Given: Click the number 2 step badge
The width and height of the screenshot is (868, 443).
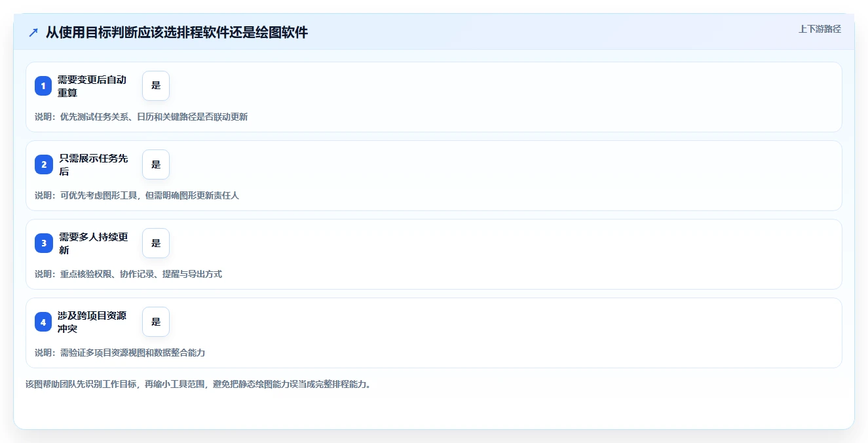Looking at the screenshot, I should (x=43, y=164).
